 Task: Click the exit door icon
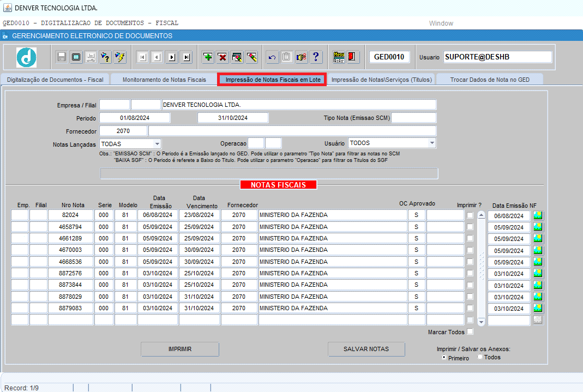click(x=352, y=57)
